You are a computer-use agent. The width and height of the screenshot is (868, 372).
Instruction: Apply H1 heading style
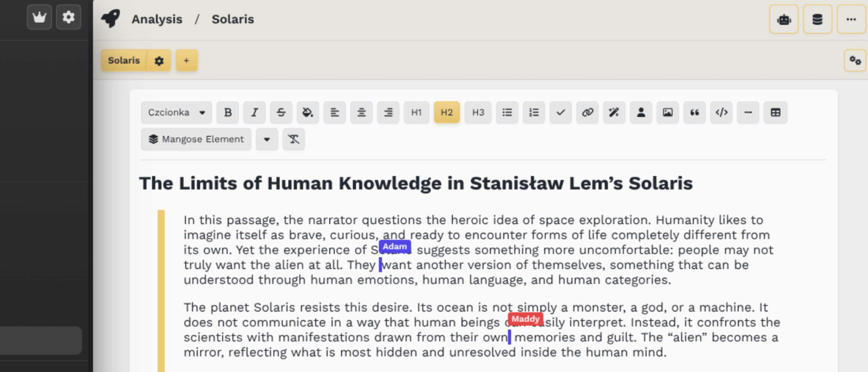coord(416,112)
